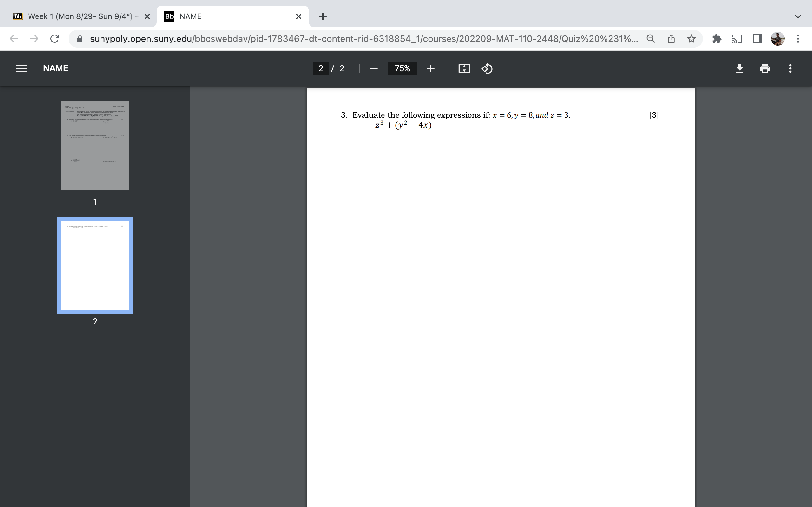Click the share page icon

click(671, 39)
